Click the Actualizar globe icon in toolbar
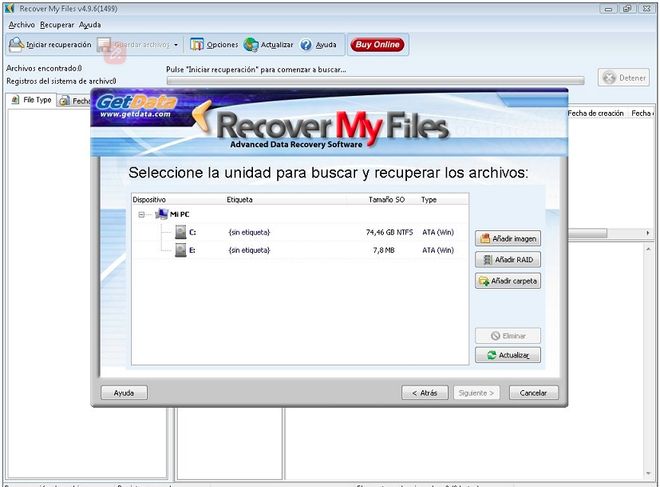This screenshot has height=487, width=660. [x=251, y=45]
